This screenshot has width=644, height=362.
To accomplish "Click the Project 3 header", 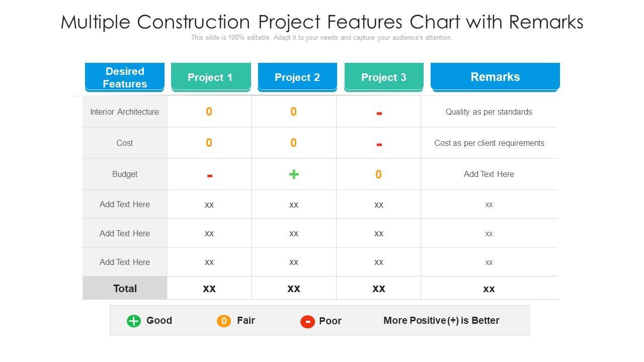I will click(x=384, y=77).
